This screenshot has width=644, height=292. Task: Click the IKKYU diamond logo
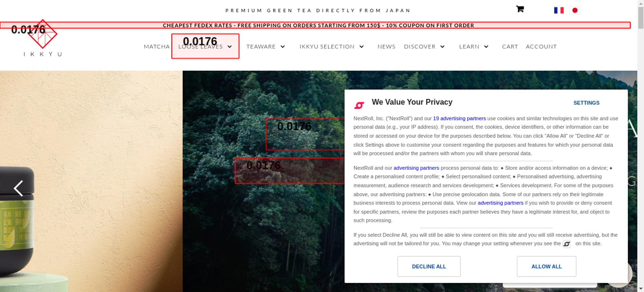tap(43, 34)
